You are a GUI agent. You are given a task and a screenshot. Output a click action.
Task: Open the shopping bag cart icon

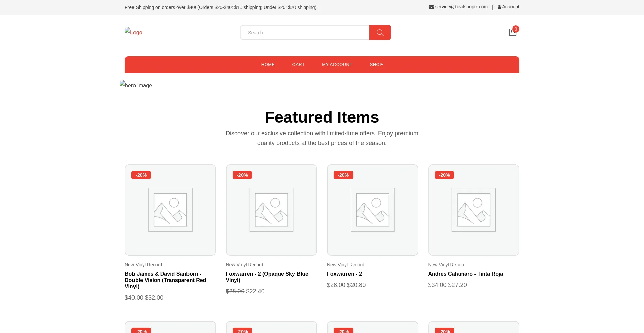513,32
